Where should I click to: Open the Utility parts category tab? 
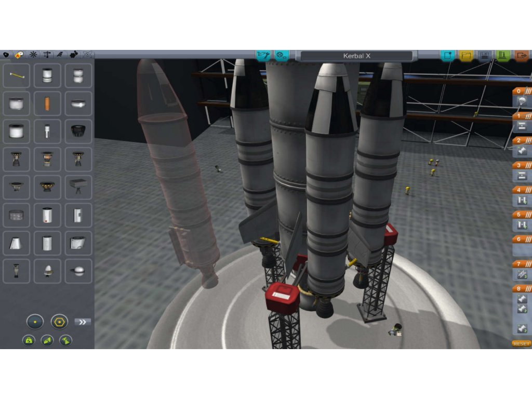tap(74, 55)
